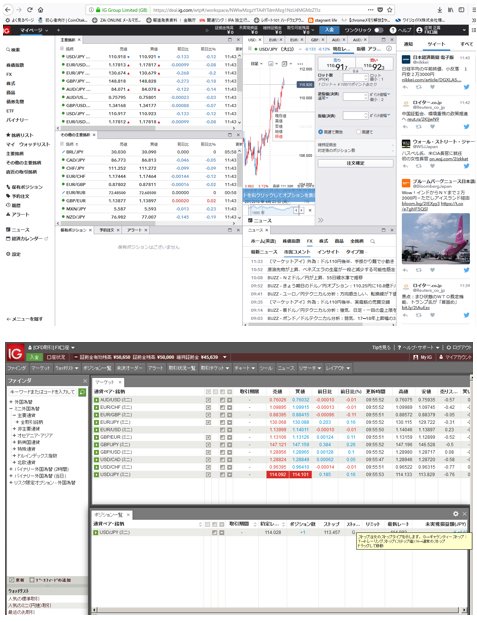Screen dimensions: 477x622
Task: Open the ニュース item in left sidebar
Action: coord(18,230)
